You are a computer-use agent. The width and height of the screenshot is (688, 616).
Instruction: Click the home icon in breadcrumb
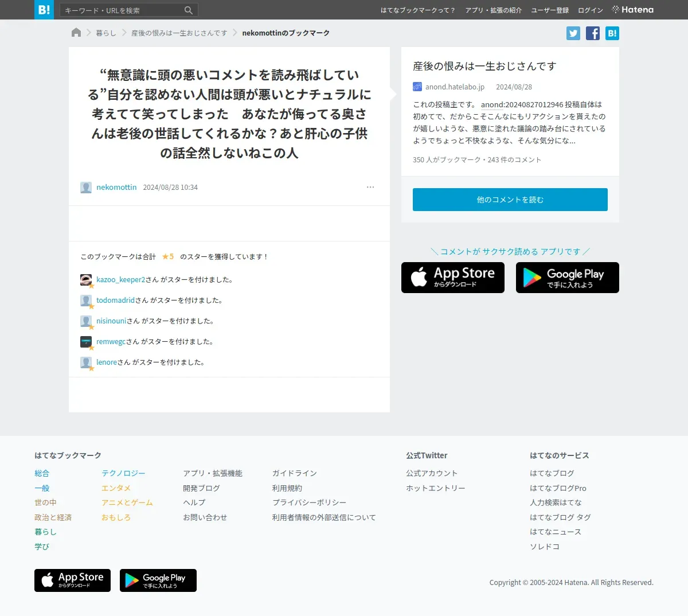pyautogui.click(x=76, y=33)
